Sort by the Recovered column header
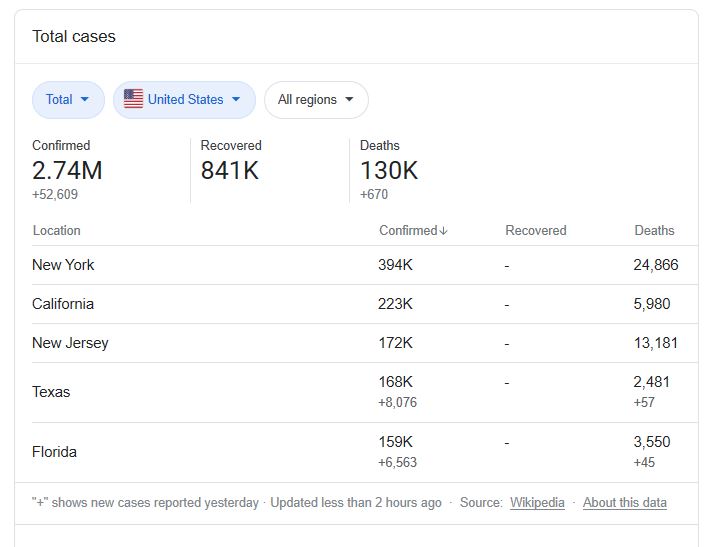The width and height of the screenshot is (718, 547). [x=536, y=230]
